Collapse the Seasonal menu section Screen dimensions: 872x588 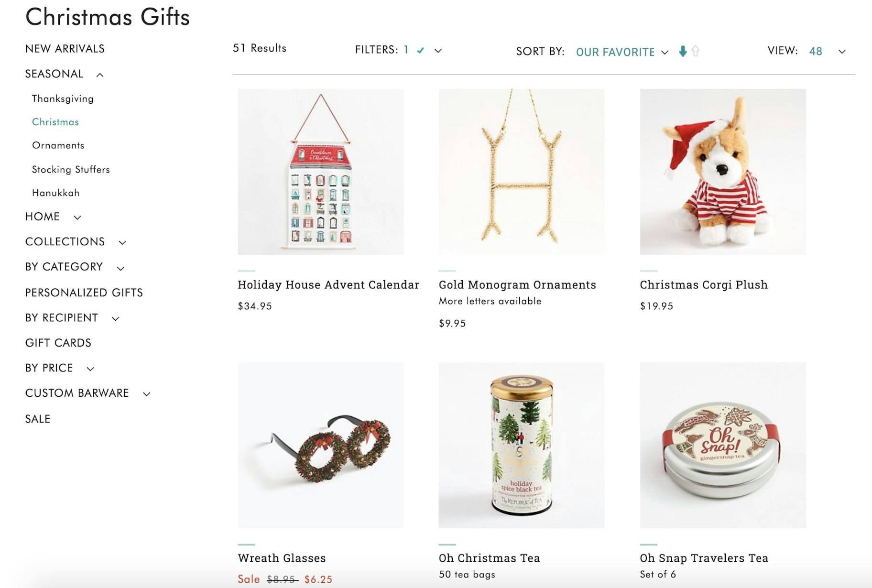(100, 75)
